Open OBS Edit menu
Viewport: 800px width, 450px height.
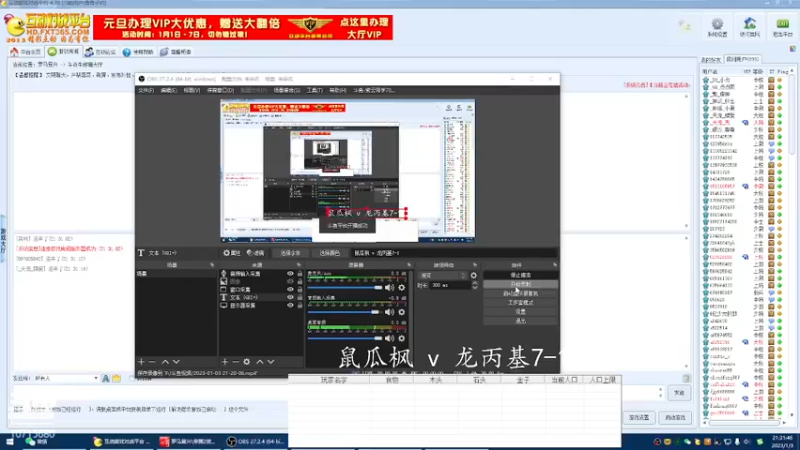click(x=168, y=90)
